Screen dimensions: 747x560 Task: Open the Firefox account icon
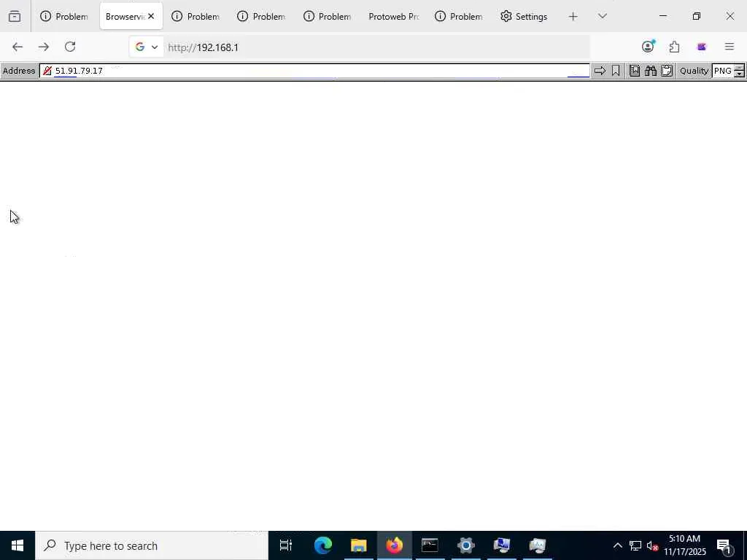[648, 46]
